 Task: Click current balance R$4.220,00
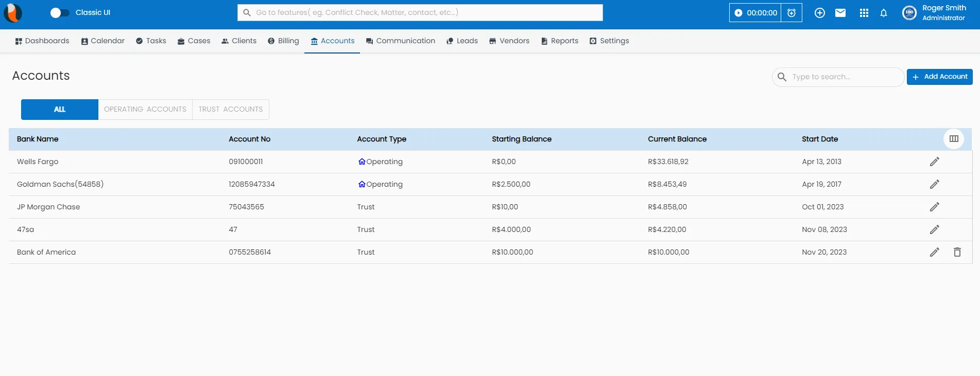667,229
